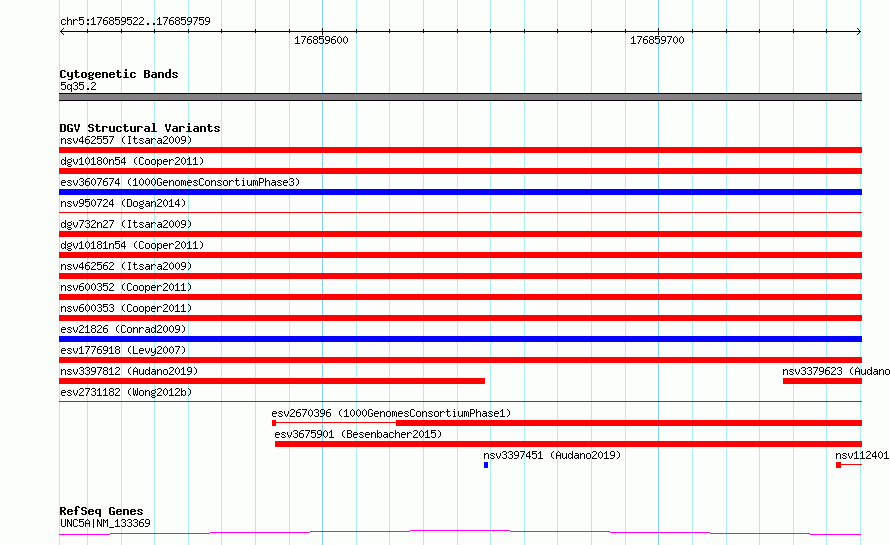Click the thick red bar of esv2670396

coord(629,423)
